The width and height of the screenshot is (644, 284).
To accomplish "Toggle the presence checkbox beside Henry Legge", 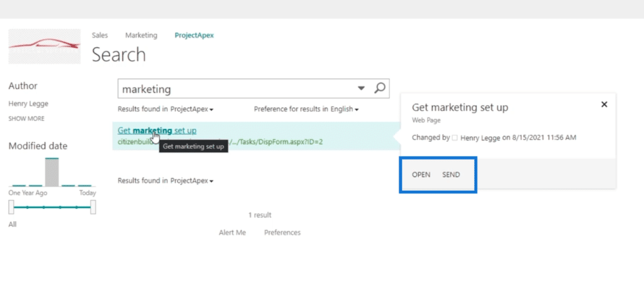I will 455,138.
